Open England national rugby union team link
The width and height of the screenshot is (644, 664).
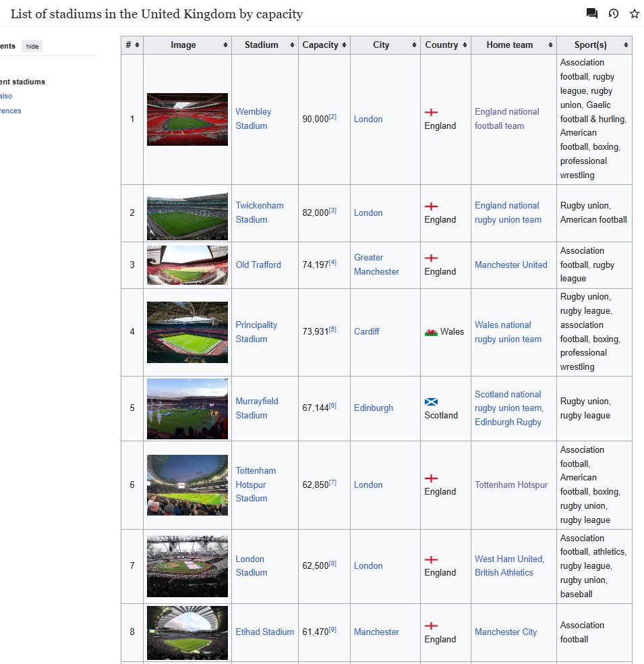pyautogui.click(x=508, y=213)
